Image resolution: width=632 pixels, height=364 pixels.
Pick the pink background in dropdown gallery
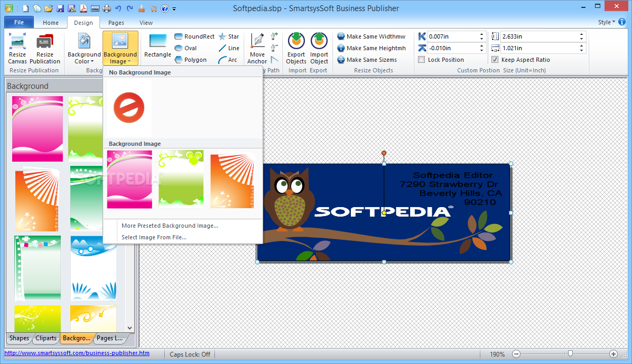[129, 180]
